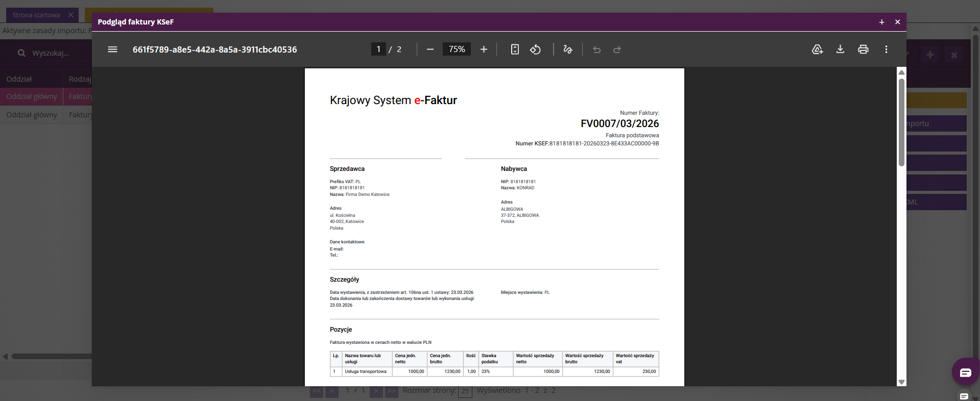The image size is (980, 401).
Task: Rotate the document counterclockwise
Action: (x=535, y=49)
